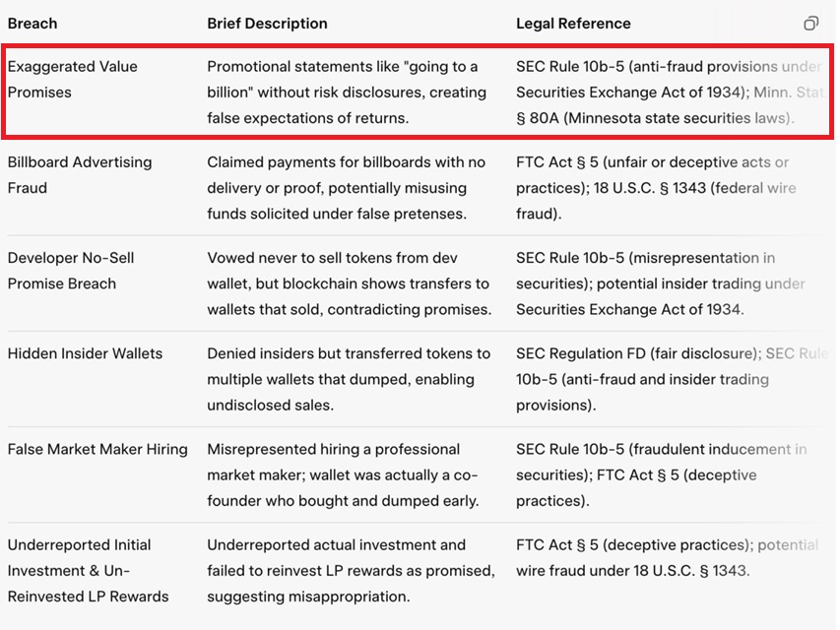This screenshot has height=630, width=840.
Task: Select the Hidden Insider Wallets cell
Action: coord(85,353)
